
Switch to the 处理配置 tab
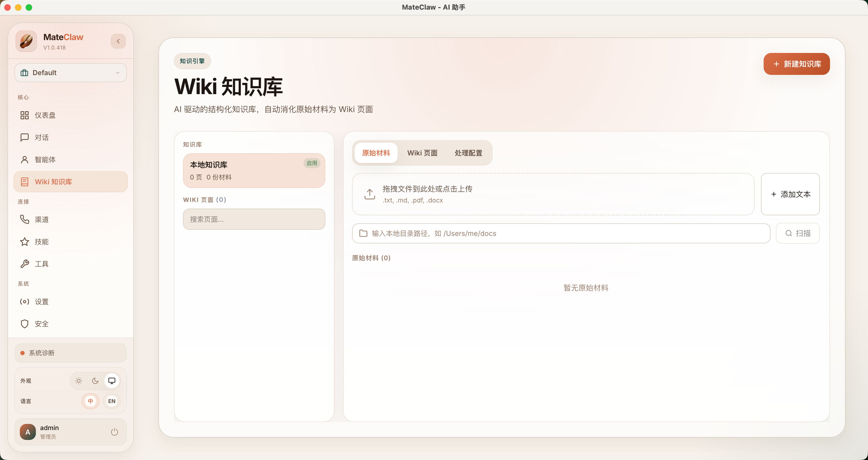coord(468,153)
